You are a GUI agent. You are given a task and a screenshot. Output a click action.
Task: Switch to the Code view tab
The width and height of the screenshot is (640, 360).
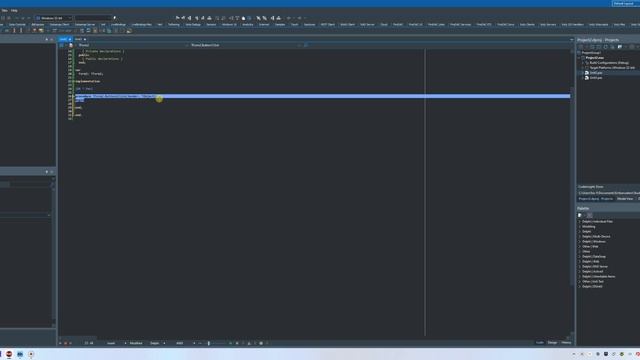(540, 342)
